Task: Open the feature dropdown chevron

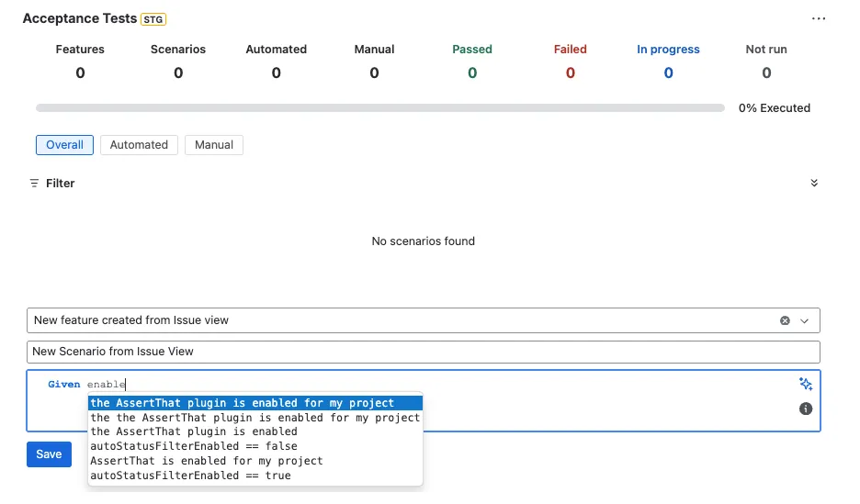Action: [x=804, y=321]
